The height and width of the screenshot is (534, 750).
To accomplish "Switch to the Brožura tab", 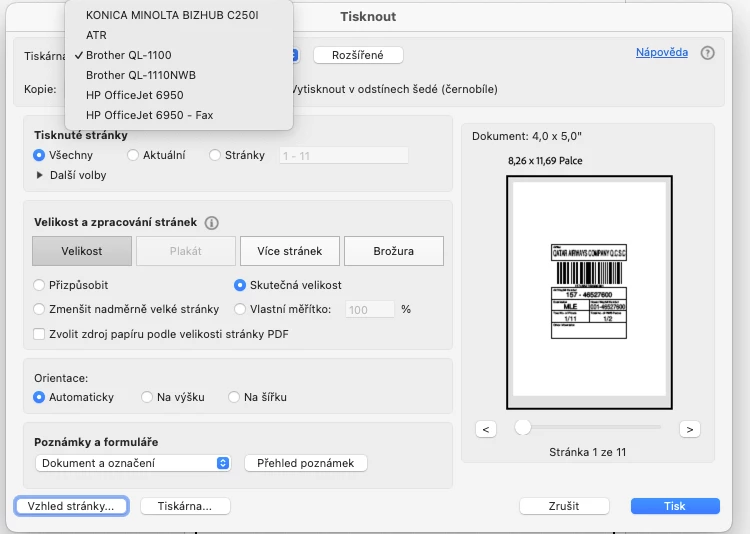I will [394, 251].
